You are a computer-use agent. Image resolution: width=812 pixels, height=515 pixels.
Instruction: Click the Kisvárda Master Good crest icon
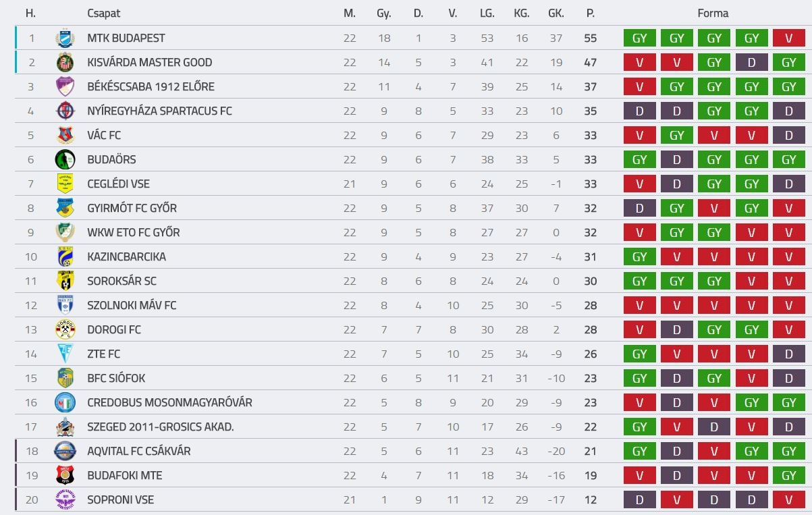click(65, 63)
